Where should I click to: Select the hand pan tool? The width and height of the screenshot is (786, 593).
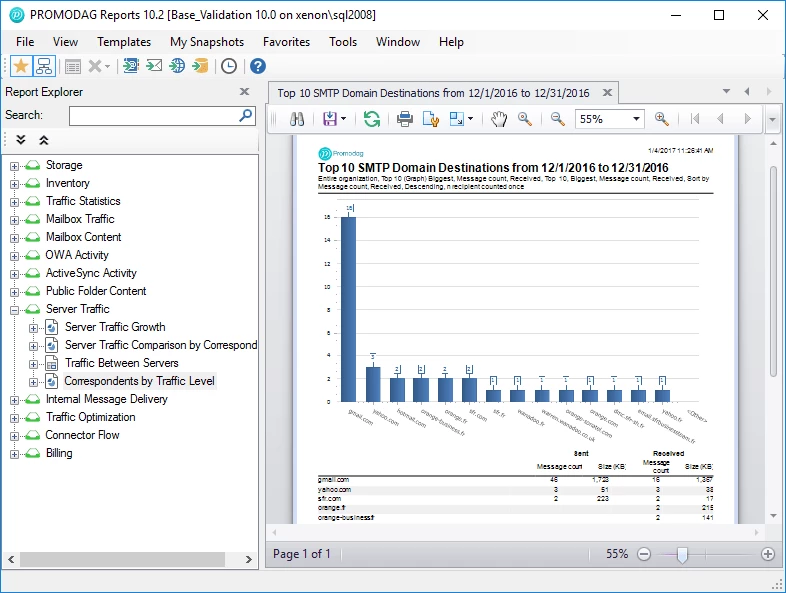[498, 119]
